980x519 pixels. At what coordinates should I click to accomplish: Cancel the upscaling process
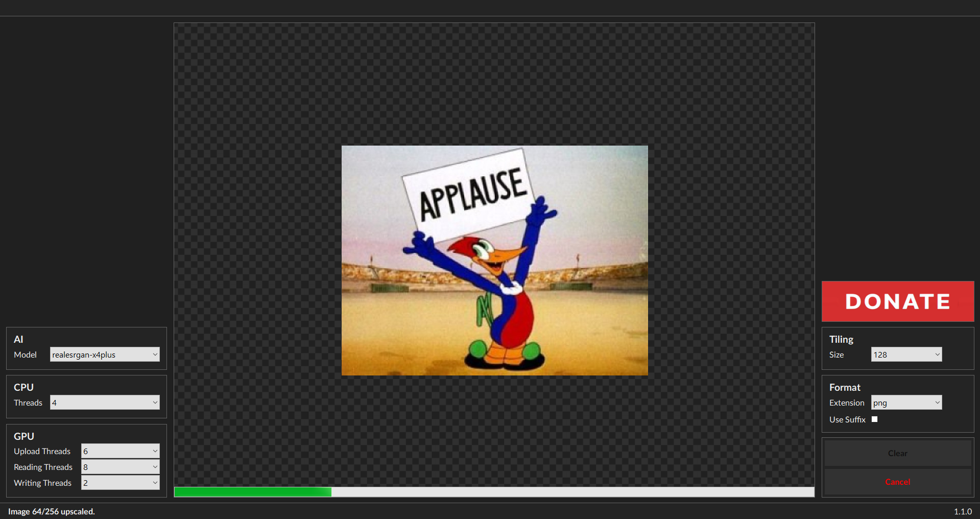[898, 482]
